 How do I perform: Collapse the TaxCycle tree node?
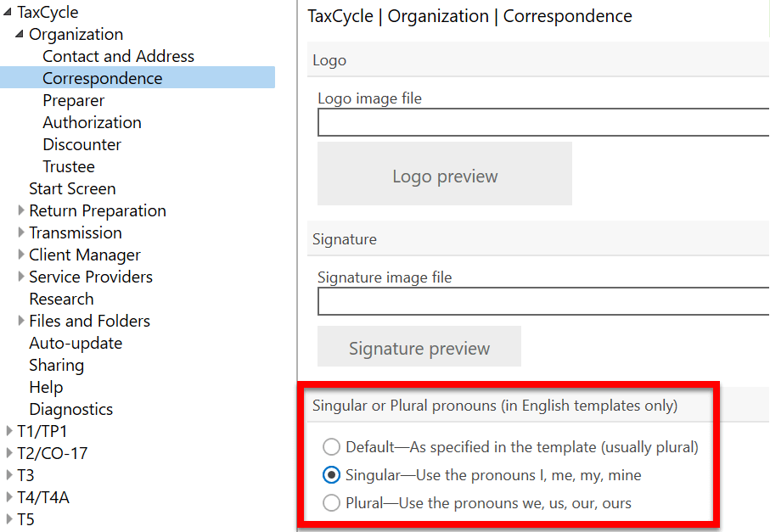[8, 13]
